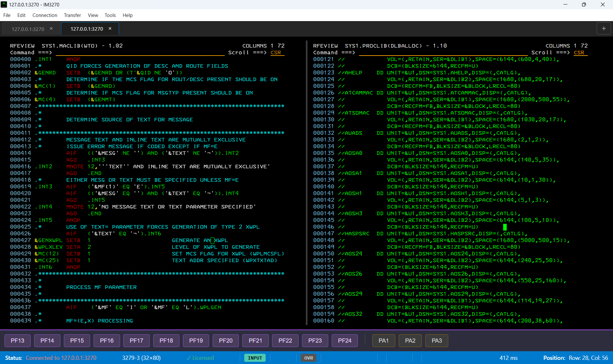Viewport: 613px width, 364px height.
Task: Click the right Scroll CSR field
Action: [x=580, y=53]
